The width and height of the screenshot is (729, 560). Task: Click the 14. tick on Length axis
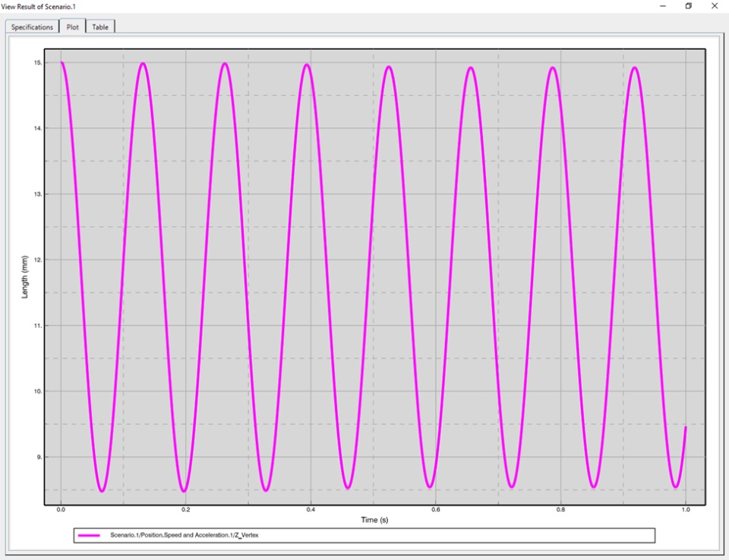coord(38,128)
